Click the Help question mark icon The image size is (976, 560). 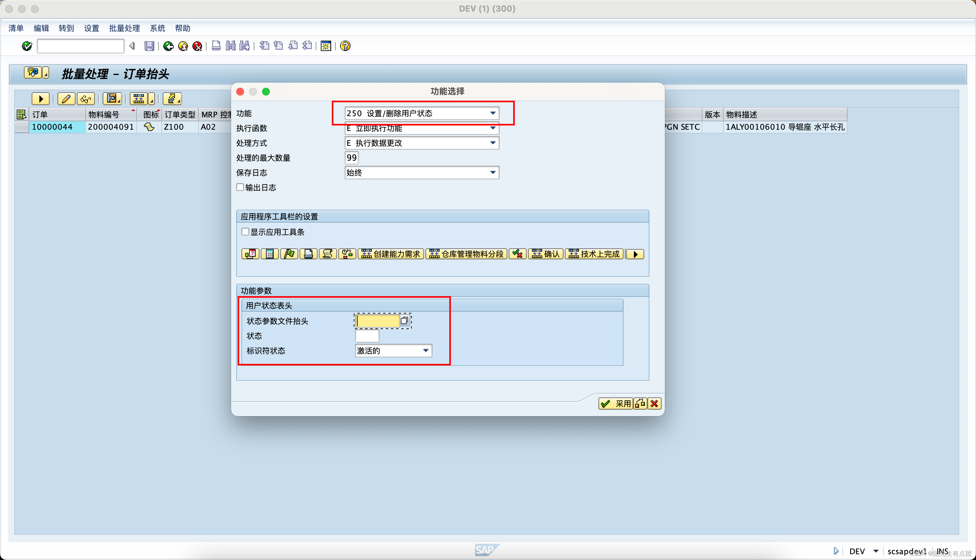345,46
